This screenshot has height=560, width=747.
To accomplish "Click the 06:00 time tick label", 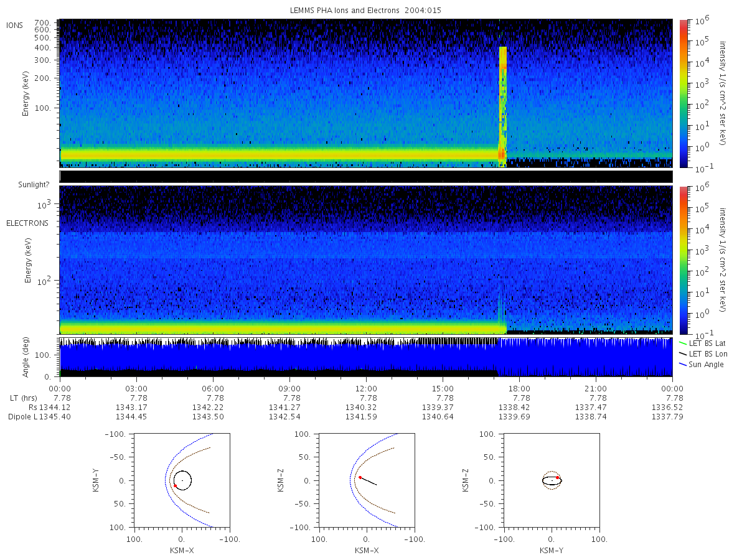I will click(x=213, y=388).
